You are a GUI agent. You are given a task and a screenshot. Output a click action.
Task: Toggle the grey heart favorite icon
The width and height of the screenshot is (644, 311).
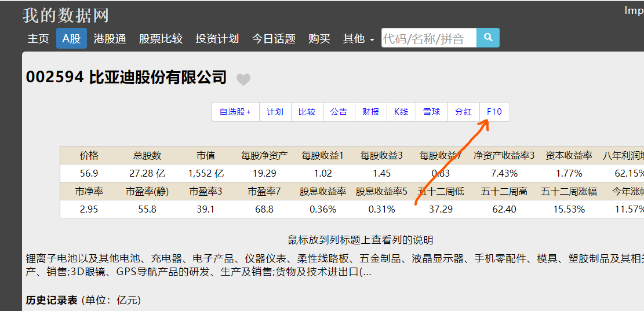click(x=243, y=79)
